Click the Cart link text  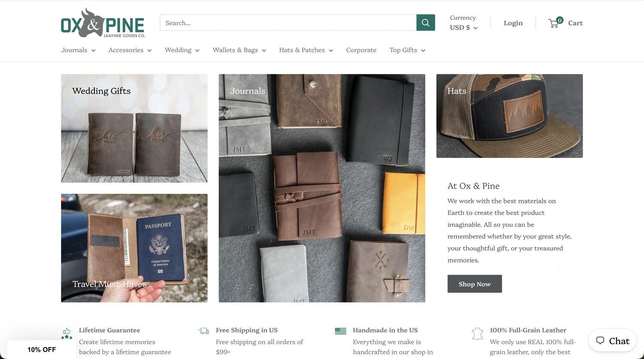[575, 23]
